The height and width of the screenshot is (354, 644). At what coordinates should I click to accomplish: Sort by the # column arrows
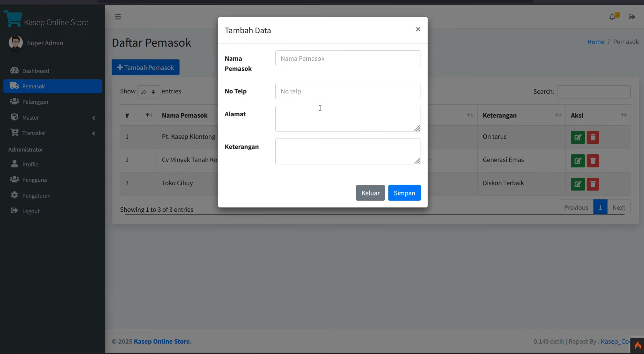[149, 115]
